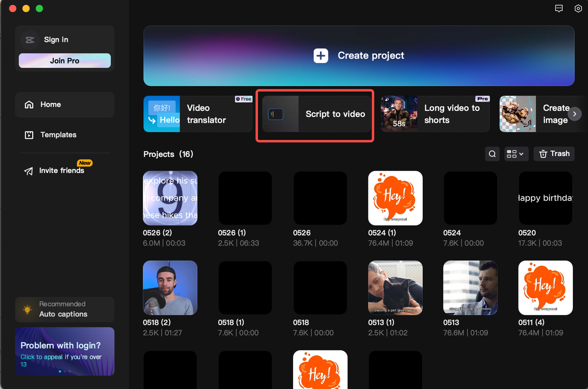The image size is (588, 389).
Task: Click Join Pro to upgrade
Action: (64, 60)
